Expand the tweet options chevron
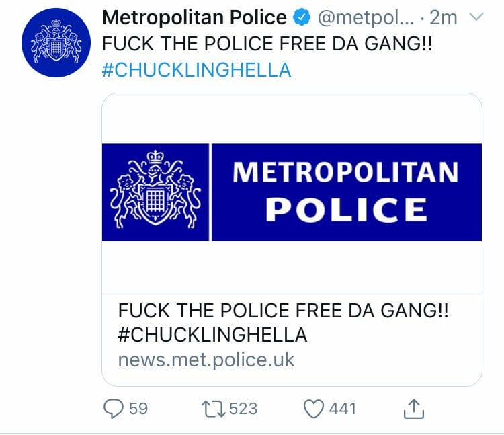504x435 pixels. coord(476,17)
